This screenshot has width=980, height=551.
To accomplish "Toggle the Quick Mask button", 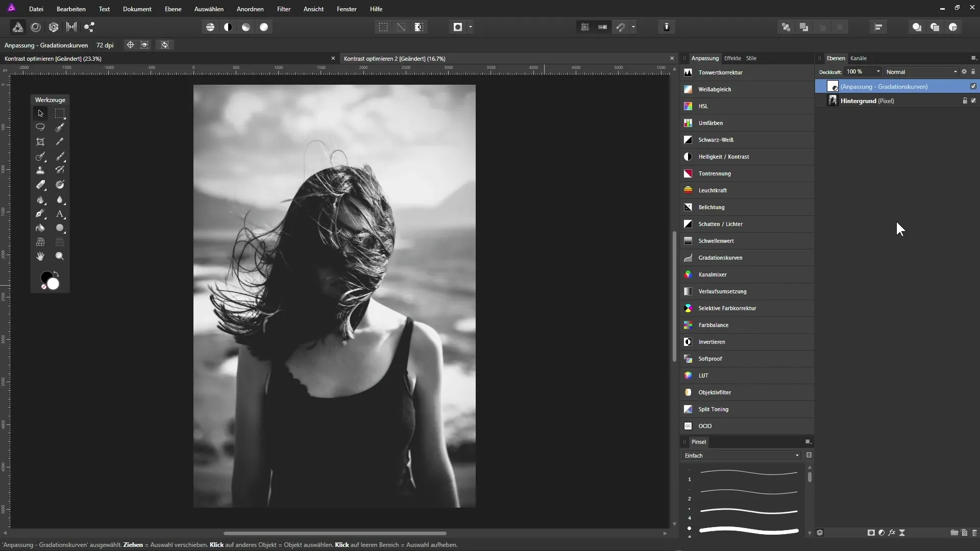I will (458, 27).
